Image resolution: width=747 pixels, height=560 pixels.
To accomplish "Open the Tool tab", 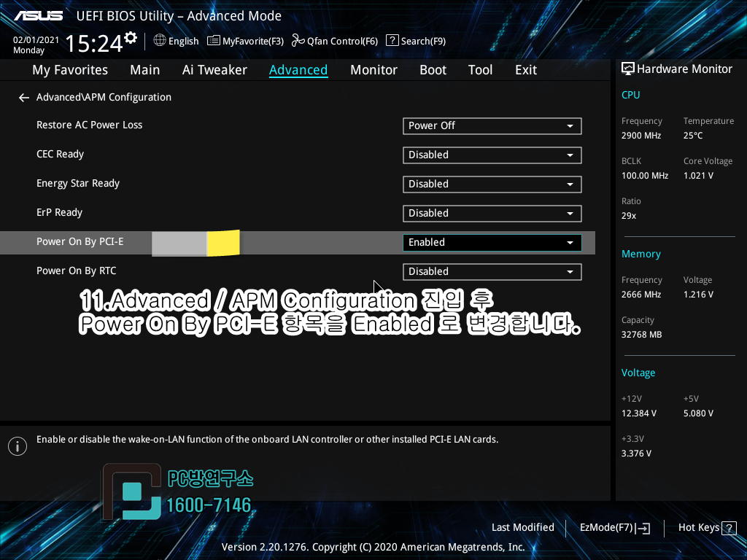I will pyautogui.click(x=480, y=70).
